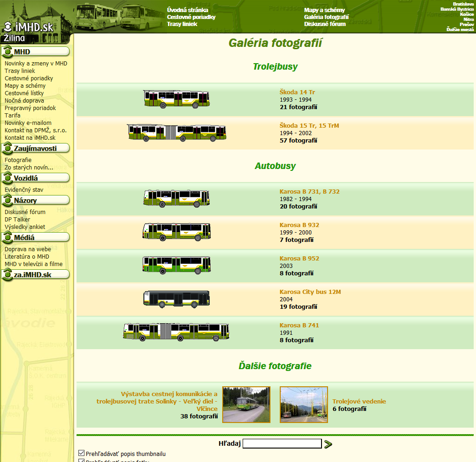476x462 pixels.
Task: Click the iMHD.sk logo
Action: (29, 27)
